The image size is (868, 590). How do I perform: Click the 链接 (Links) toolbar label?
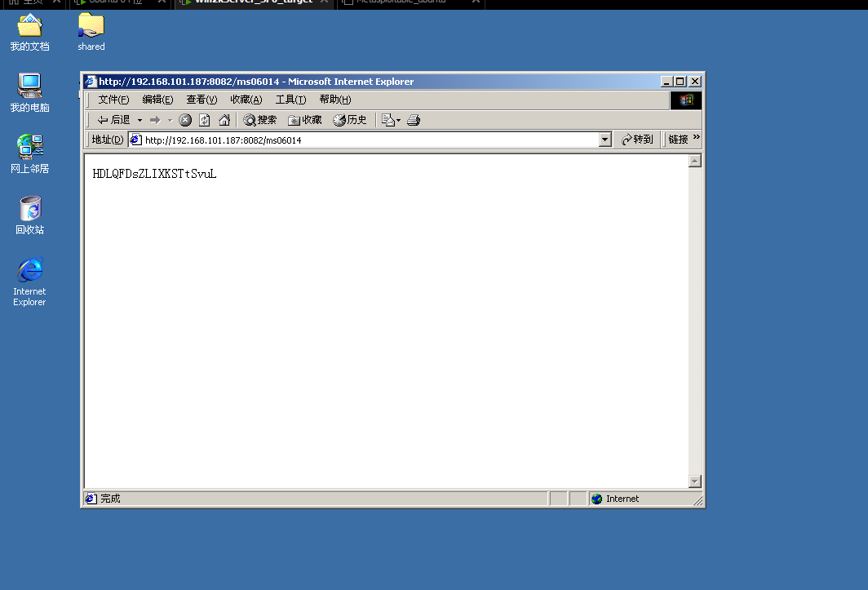tap(678, 140)
